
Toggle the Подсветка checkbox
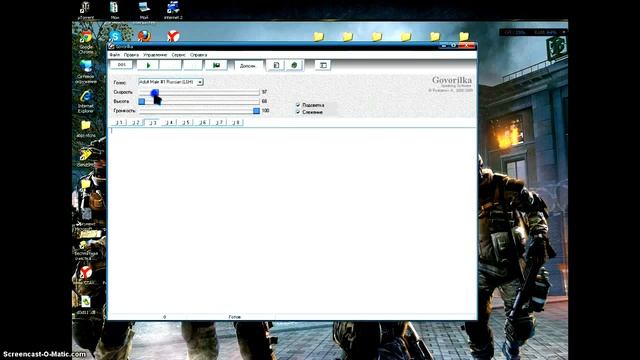click(x=298, y=105)
